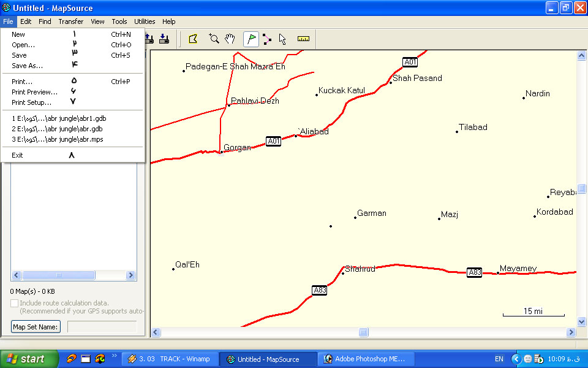588x368 pixels.
Task: Select the Map tool polygon icon
Action: point(193,39)
